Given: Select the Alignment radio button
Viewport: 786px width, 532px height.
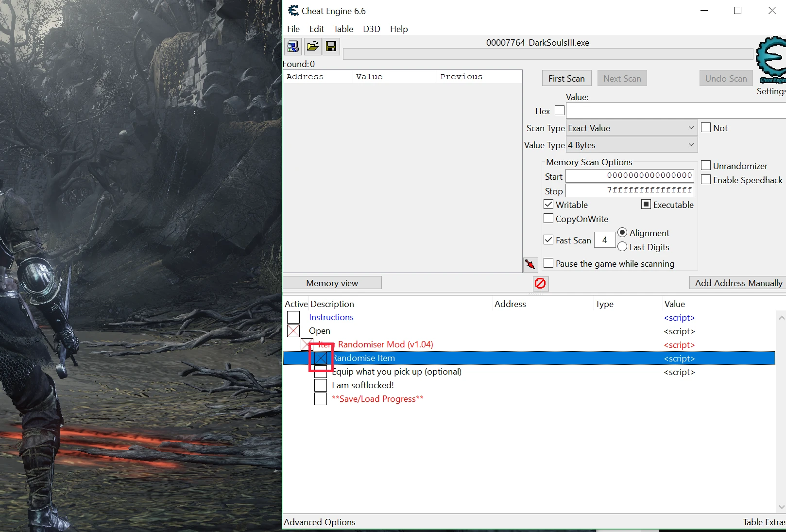Looking at the screenshot, I should 622,233.
